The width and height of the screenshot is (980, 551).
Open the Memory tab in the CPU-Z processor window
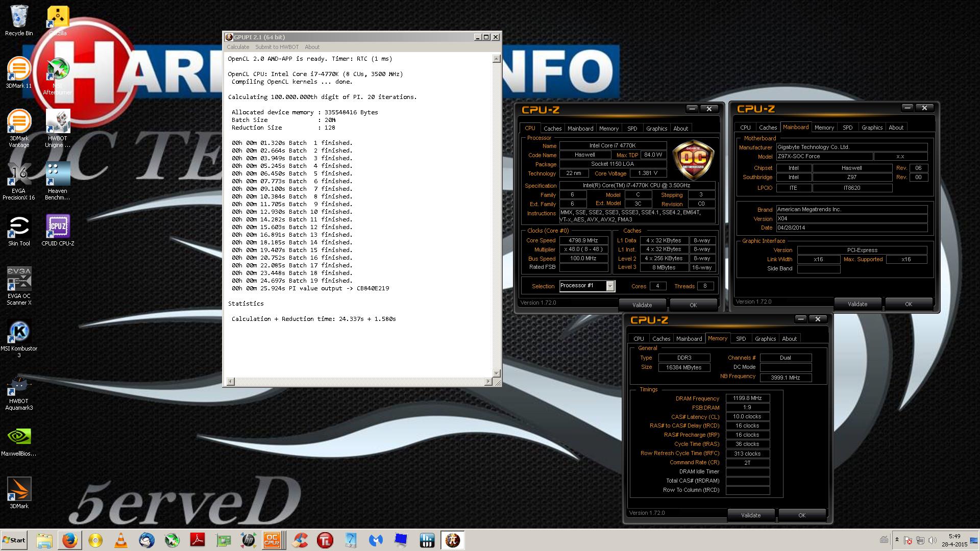609,129
